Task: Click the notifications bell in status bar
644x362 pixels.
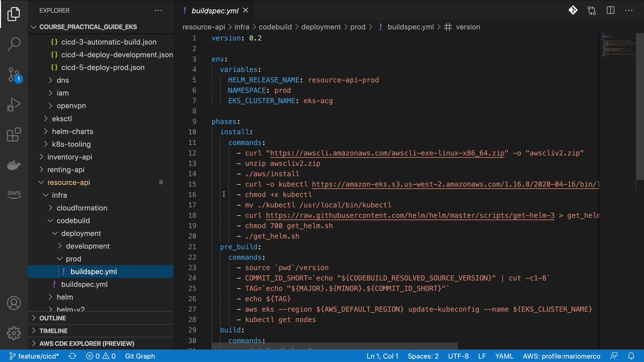Action: click(631, 356)
